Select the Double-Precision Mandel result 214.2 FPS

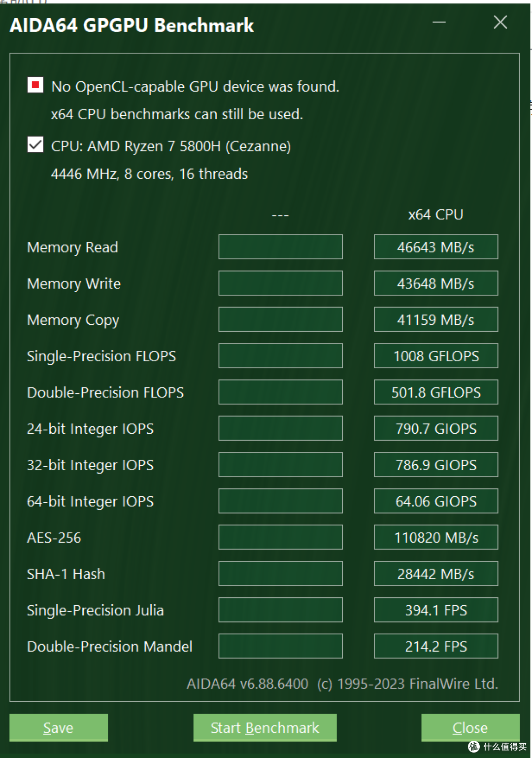pyautogui.click(x=436, y=647)
